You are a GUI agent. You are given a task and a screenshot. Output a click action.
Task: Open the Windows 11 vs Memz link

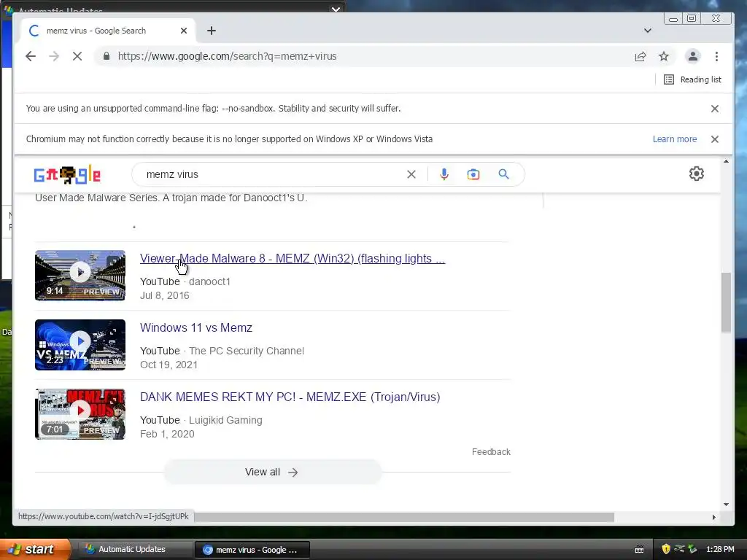coord(196,327)
